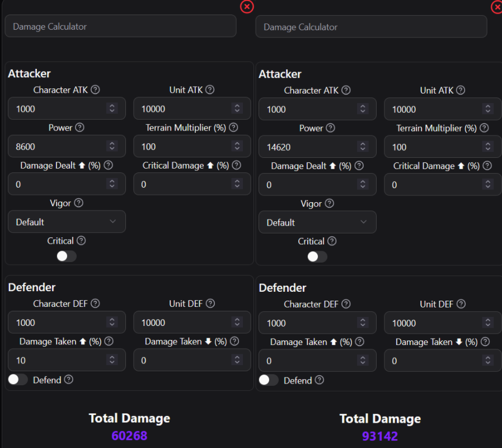The width and height of the screenshot is (502, 448).
Task: Click left Critical Damage help icon
Action: pyautogui.click(x=236, y=165)
